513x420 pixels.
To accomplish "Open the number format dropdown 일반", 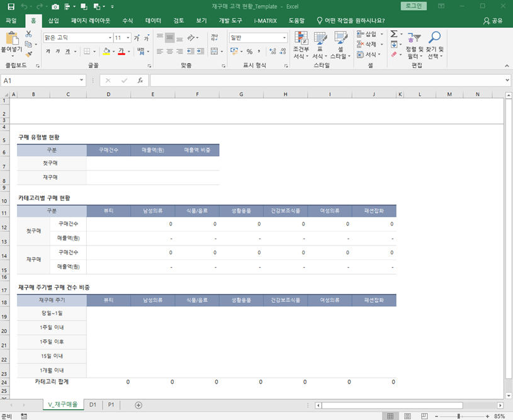I will (284, 38).
